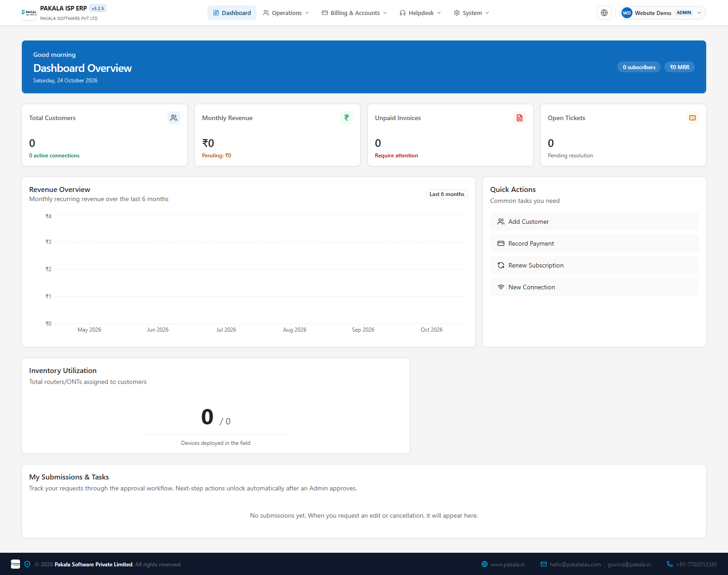Open the Website Demo account menu
The image size is (728, 575).
coord(663,13)
